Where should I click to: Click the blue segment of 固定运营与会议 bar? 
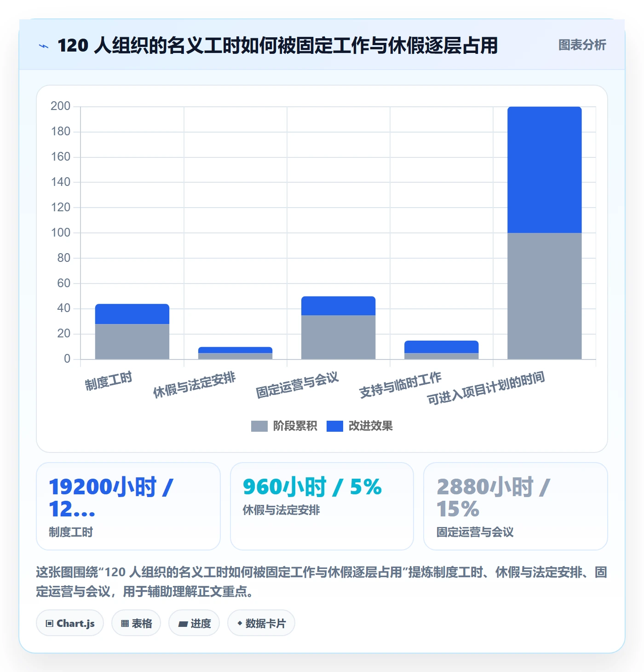pos(338,306)
